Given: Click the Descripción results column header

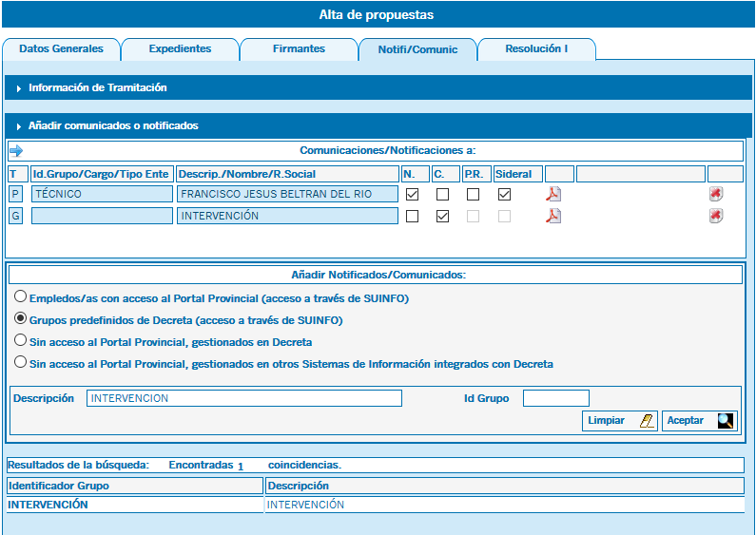Looking at the screenshot, I should coord(505,486).
